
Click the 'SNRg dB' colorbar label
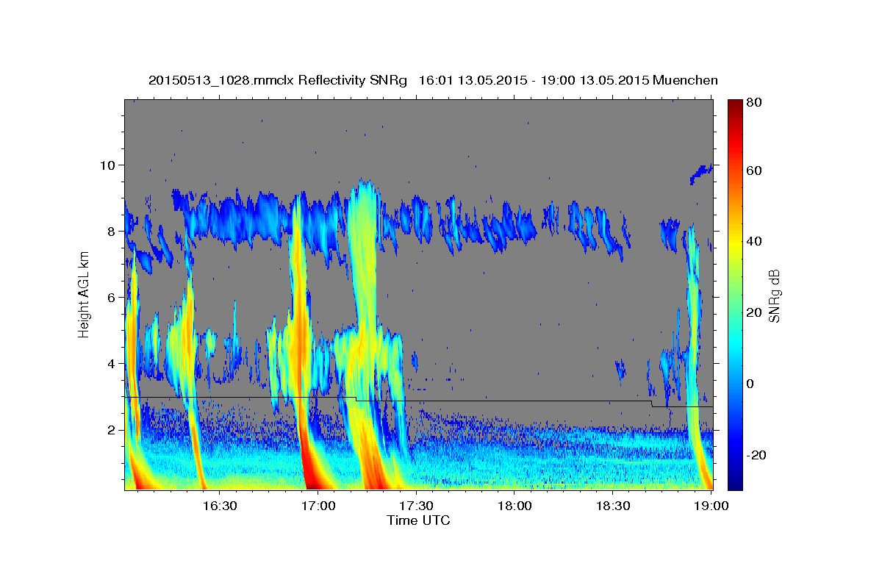[775, 295]
